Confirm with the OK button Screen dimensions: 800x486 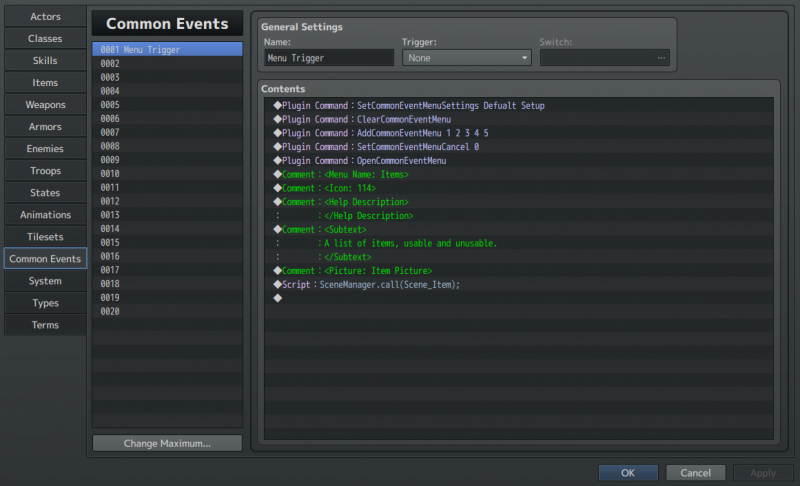pyautogui.click(x=628, y=473)
